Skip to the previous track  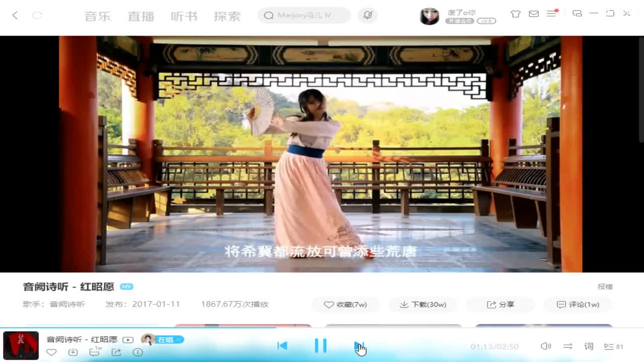tap(282, 345)
